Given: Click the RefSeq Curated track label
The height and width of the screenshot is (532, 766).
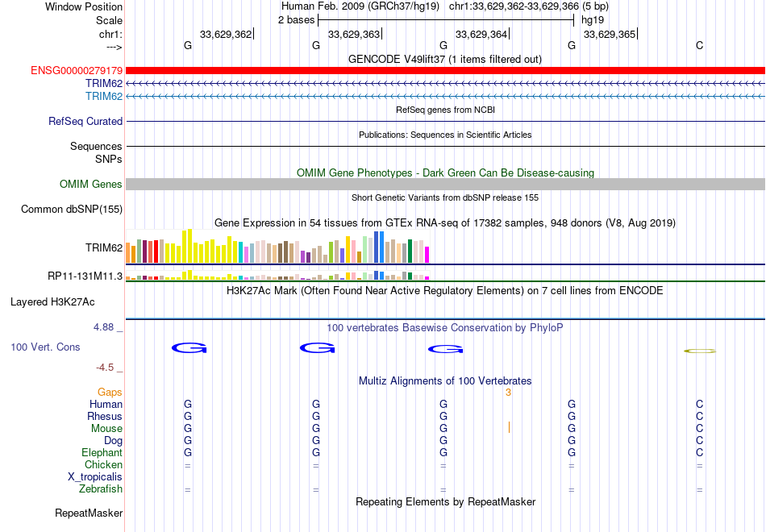Looking at the screenshot, I should coord(85,121).
